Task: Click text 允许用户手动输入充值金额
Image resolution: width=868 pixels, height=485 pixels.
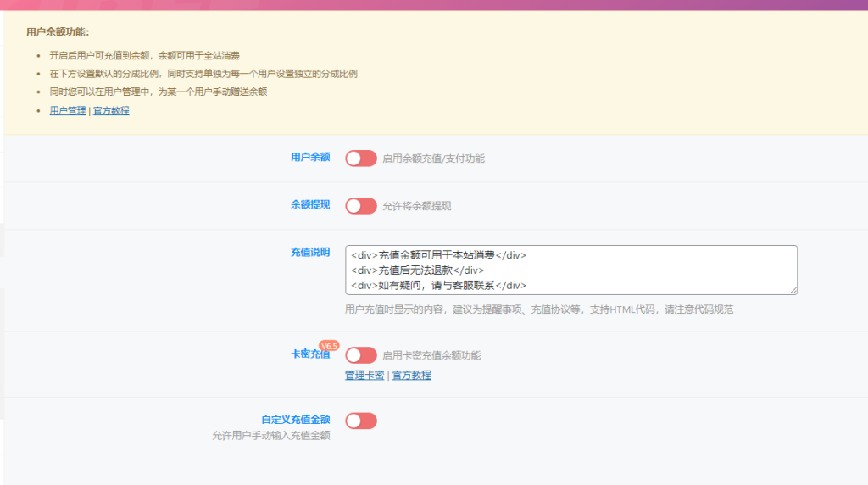Action: click(270, 436)
